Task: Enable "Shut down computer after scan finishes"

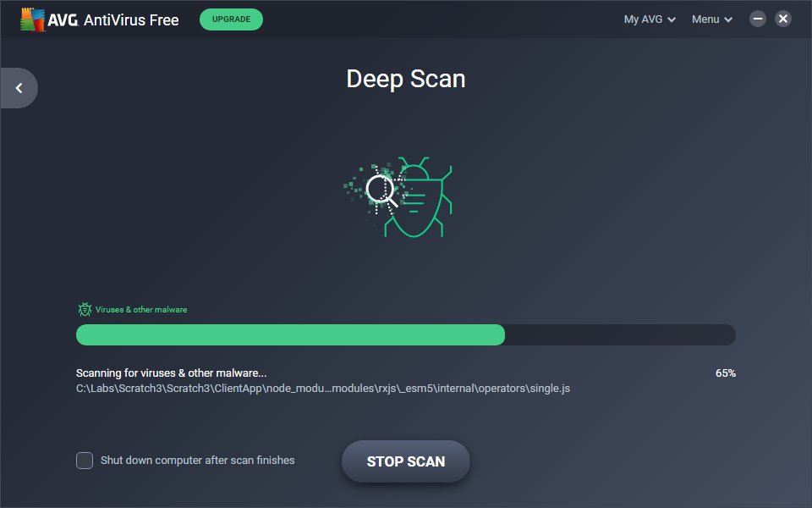Action: tap(85, 460)
